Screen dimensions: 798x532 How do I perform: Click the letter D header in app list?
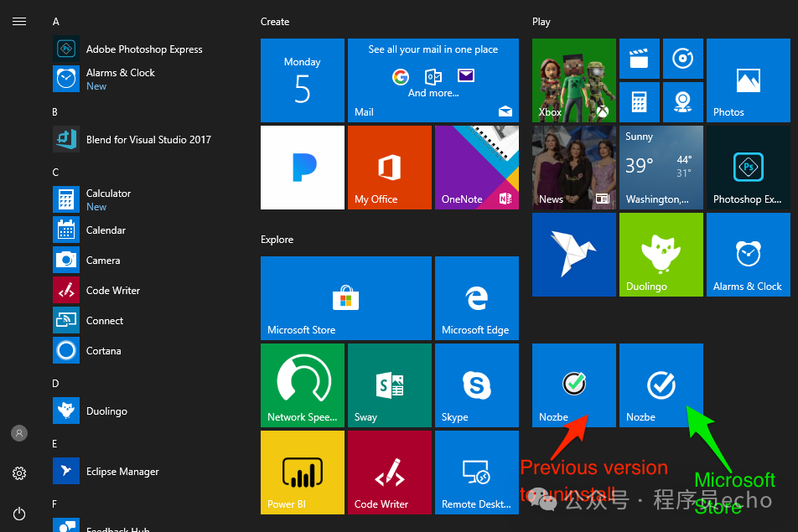tap(55, 384)
